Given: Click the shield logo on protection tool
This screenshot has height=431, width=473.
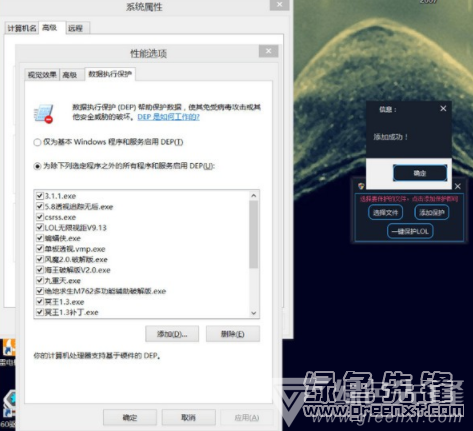Looking at the screenshot, I should tap(361, 186).
